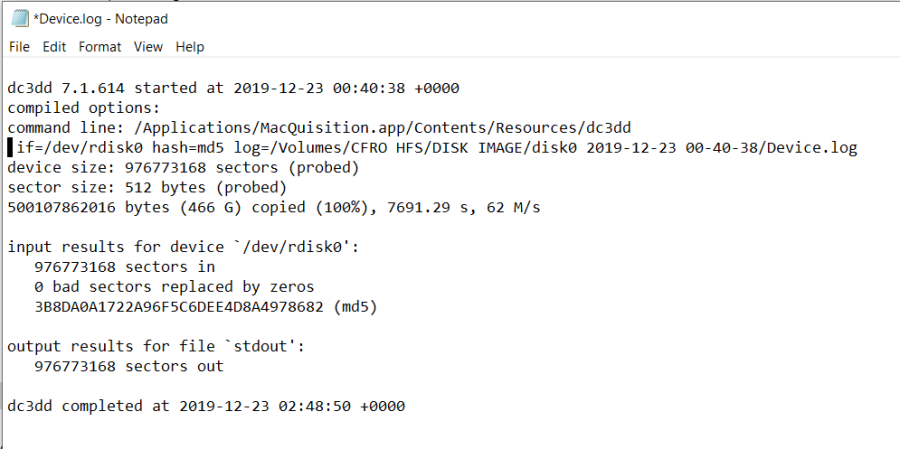Place cursor on the "dc3dd 7.1.614 started" line
900x449 pixels.
(x=233, y=88)
